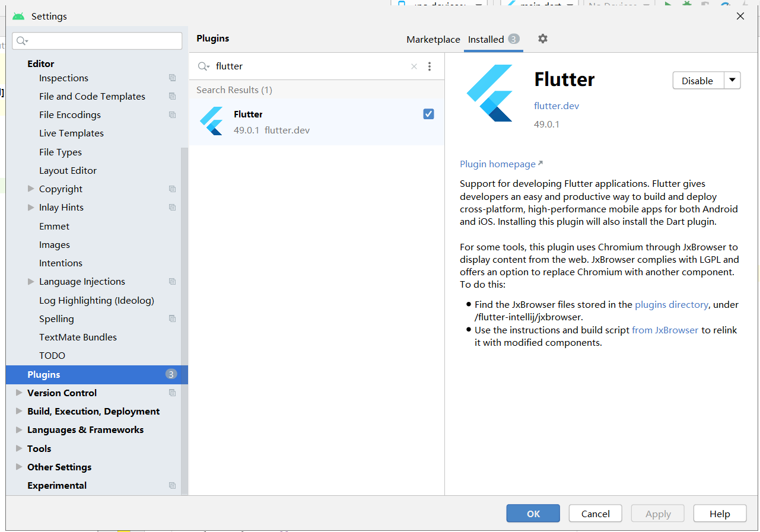Select Layout Editor in the tree

tap(68, 170)
